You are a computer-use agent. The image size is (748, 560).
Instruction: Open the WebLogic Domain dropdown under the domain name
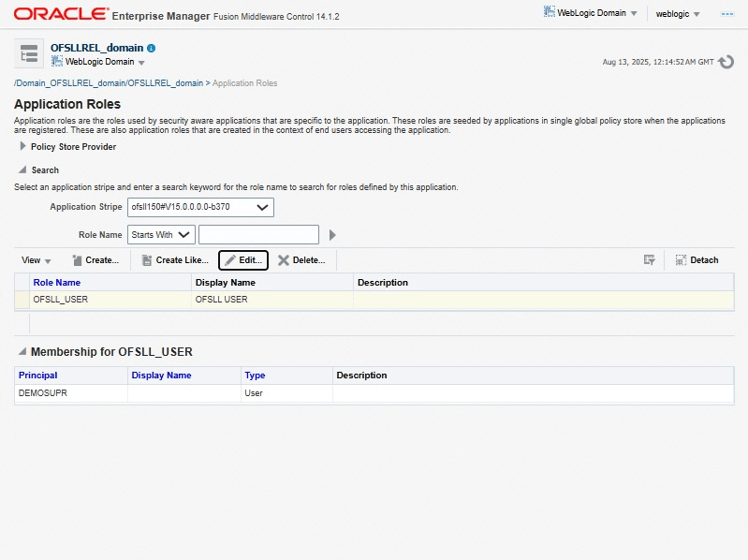pos(98,62)
